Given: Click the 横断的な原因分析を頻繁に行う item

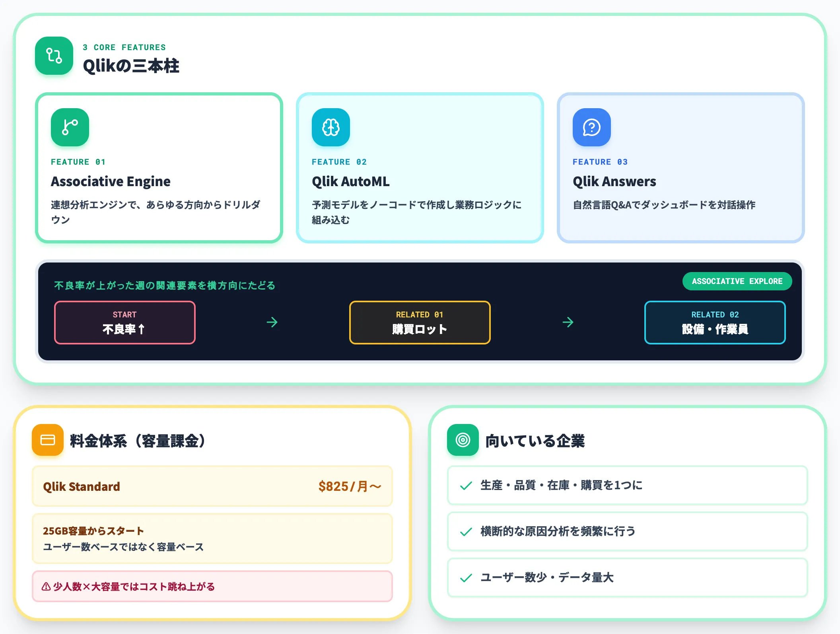Looking at the screenshot, I should pos(628,532).
